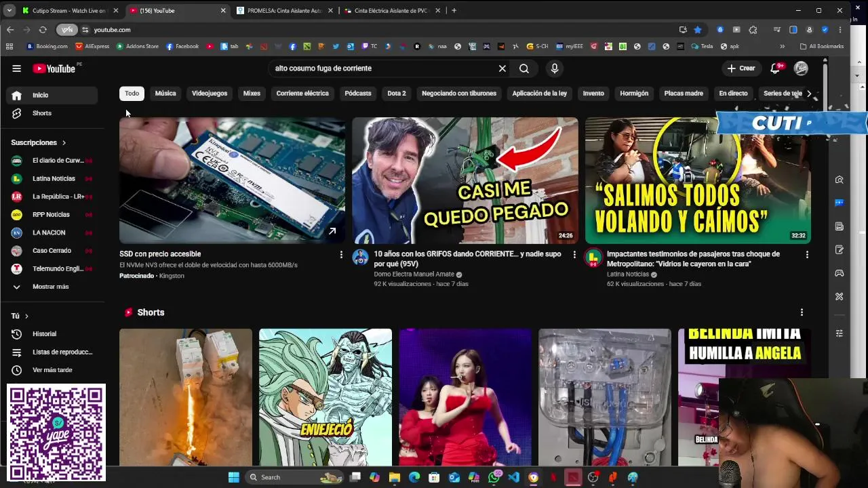The image size is (868, 488).
Task: Select the Dota 2 filter chip
Action: click(x=397, y=94)
